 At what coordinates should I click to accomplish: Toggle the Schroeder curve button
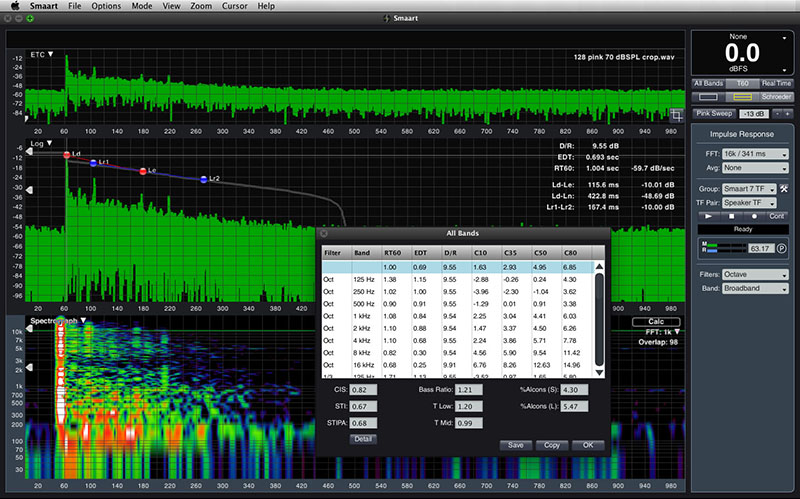(776, 97)
